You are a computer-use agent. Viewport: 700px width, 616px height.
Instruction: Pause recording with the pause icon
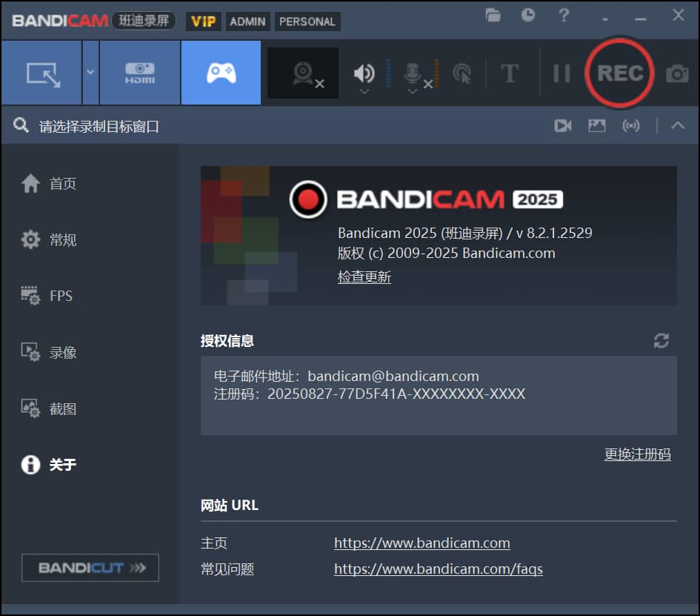pyautogui.click(x=561, y=72)
